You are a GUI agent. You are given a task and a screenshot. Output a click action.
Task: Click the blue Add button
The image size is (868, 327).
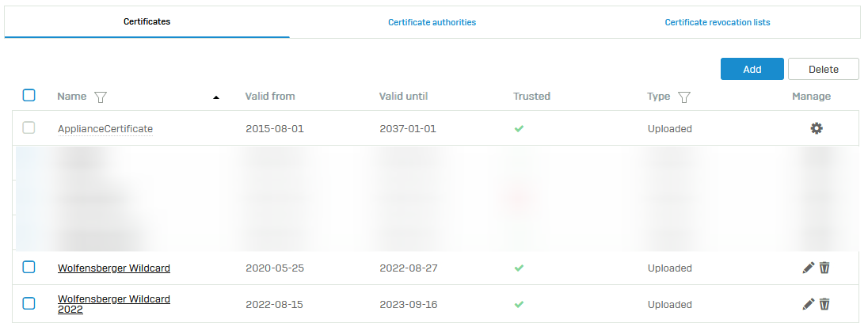click(x=752, y=69)
